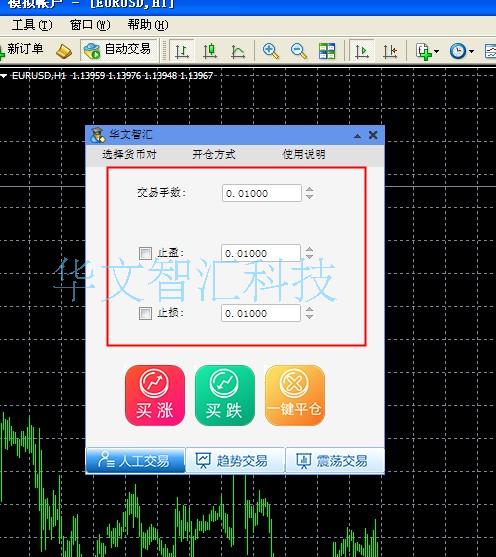This screenshot has width=496, height=557.
Task: Enable the 止损 stop-loss checkbox
Action: pos(145,313)
